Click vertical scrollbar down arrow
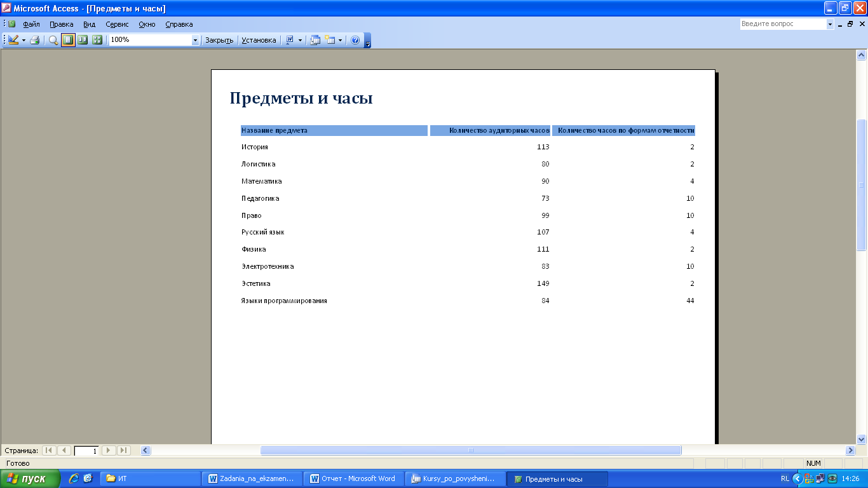The image size is (868, 488). coord(862,439)
